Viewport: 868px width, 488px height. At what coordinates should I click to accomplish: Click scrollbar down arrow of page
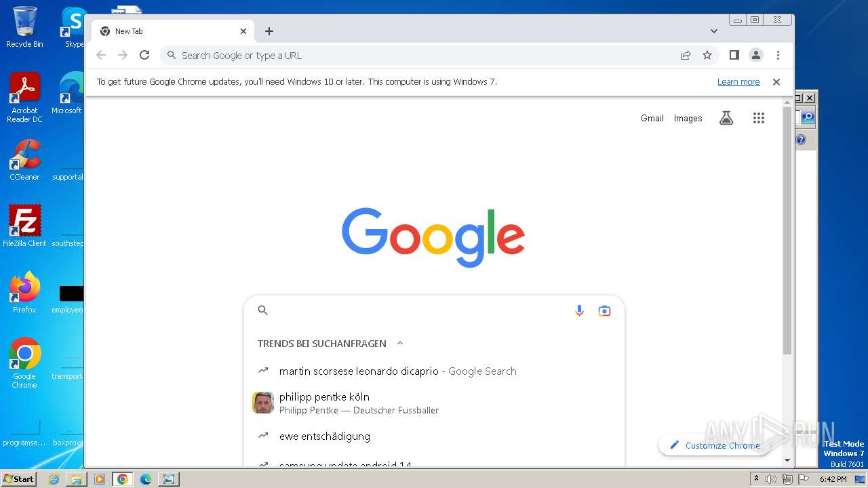787,460
